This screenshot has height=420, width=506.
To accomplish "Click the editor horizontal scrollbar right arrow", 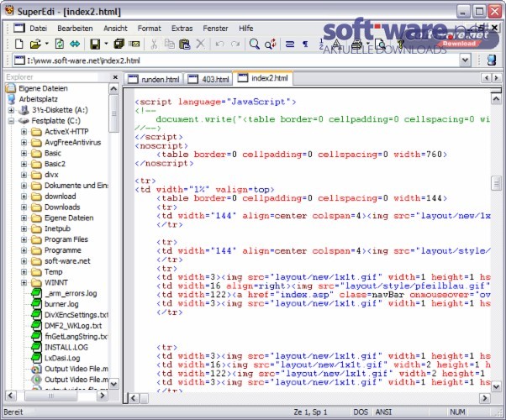I will click(484, 398).
